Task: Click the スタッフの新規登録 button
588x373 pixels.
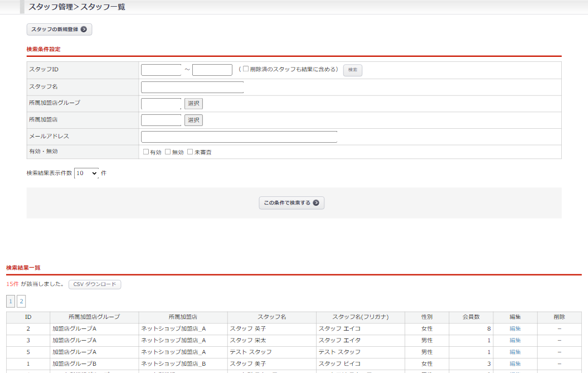Action: [x=59, y=29]
